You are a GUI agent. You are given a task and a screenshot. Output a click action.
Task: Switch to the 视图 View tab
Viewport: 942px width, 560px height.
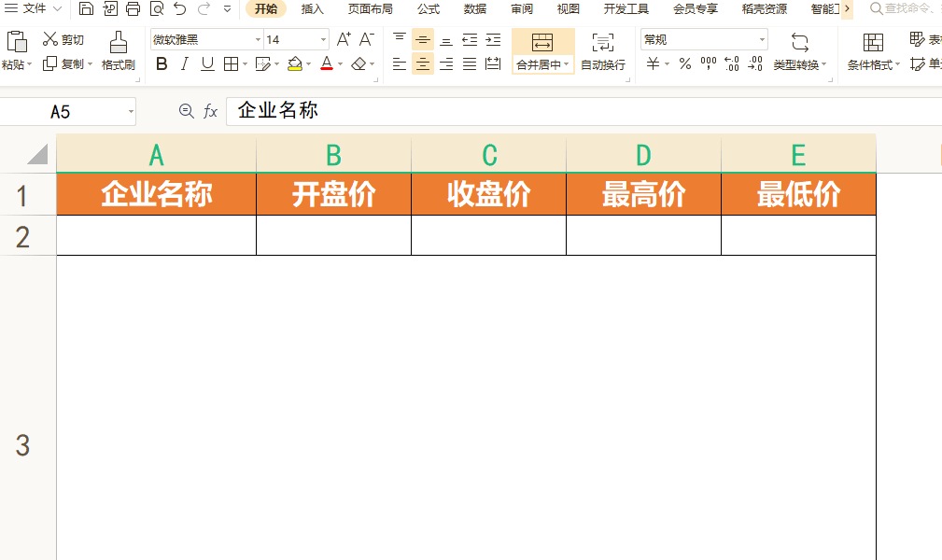click(568, 9)
